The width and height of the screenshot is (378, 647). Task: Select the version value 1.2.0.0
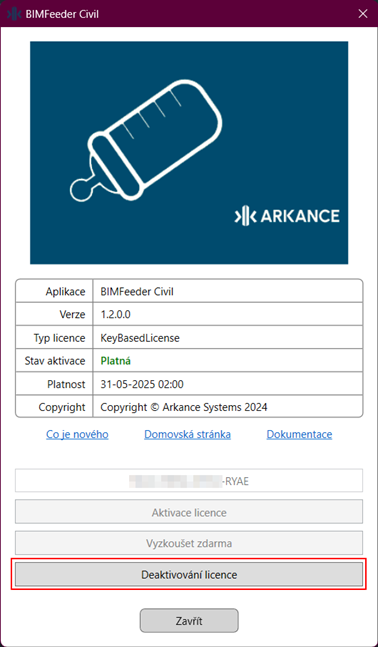point(116,315)
